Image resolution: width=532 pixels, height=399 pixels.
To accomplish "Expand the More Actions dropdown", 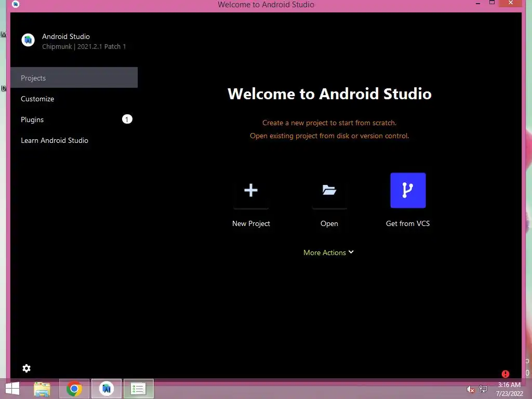I will coord(328,252).
